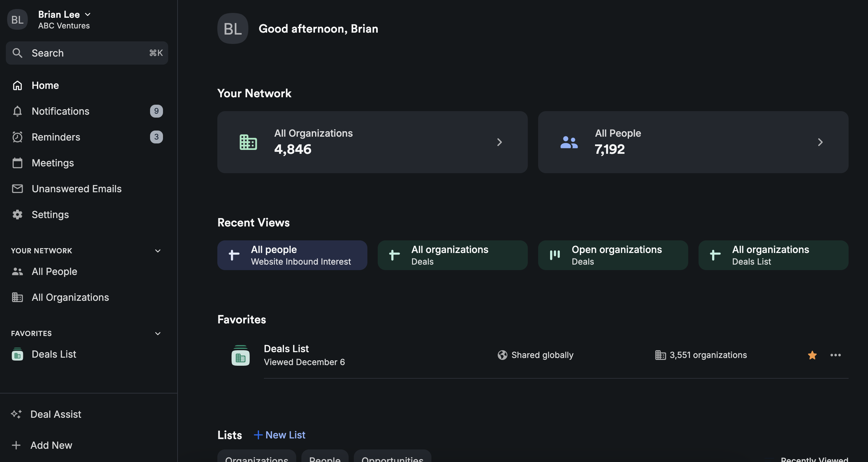Click the globe icon next to Shared globally
The image size is (868, 462).
pos(503,355)
